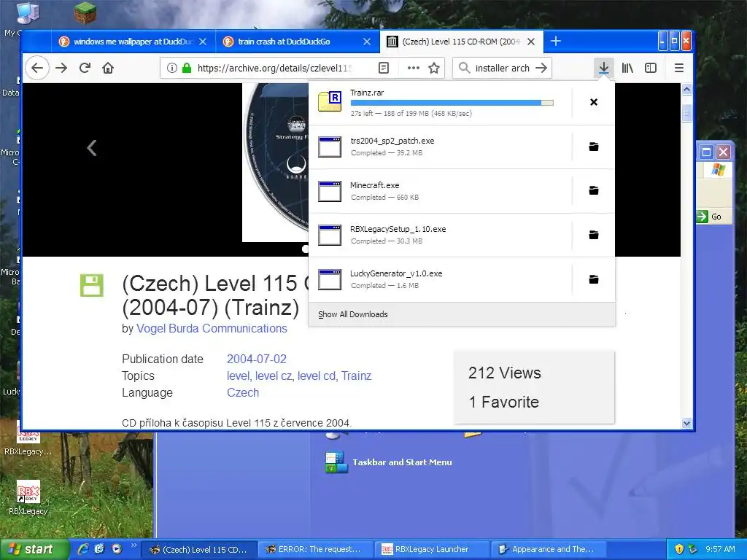Open containing folder for Minecraft.exe
The width and height of the screenshot is (747, 560).
tap(594, 190)
